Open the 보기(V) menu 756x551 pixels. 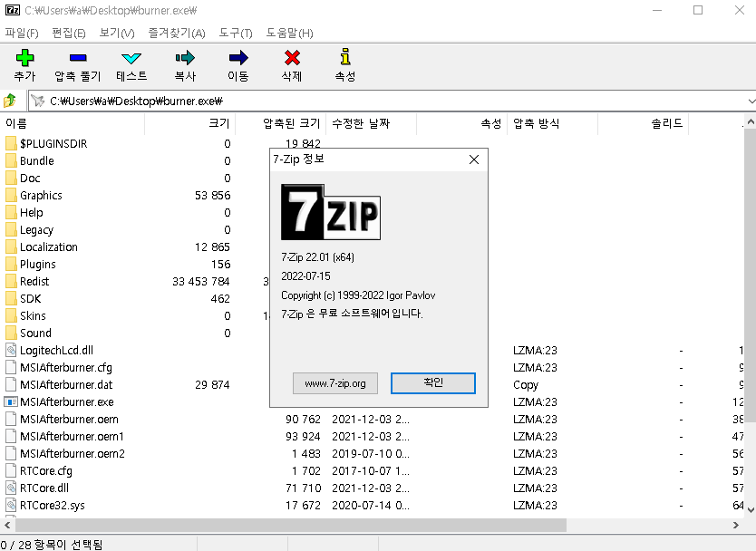[x=117, y=33]
